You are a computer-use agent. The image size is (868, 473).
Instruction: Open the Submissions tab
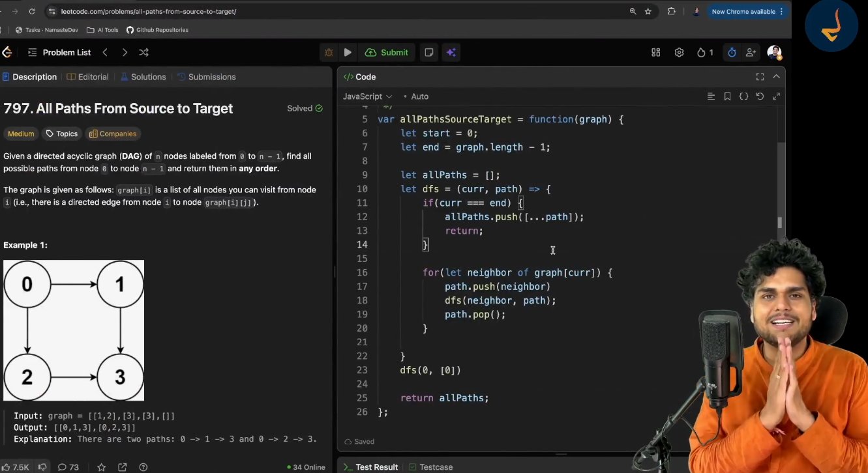click(x=206, y=77)
